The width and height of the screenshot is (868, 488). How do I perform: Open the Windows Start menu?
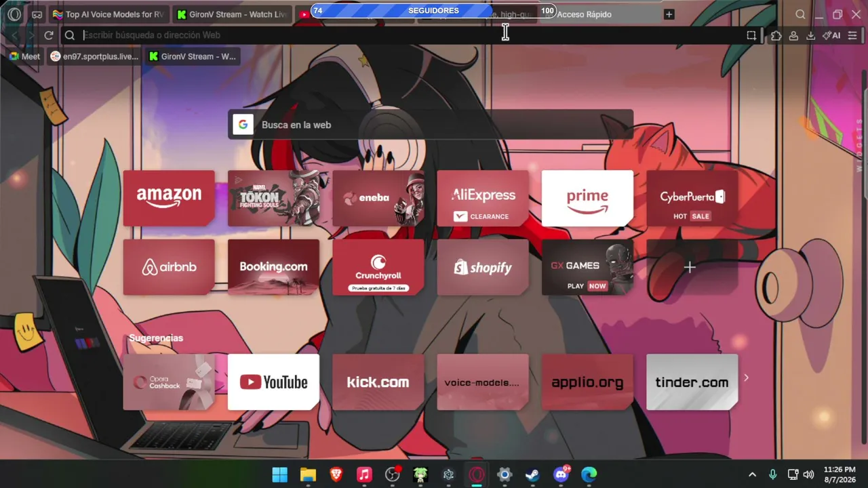279,474
